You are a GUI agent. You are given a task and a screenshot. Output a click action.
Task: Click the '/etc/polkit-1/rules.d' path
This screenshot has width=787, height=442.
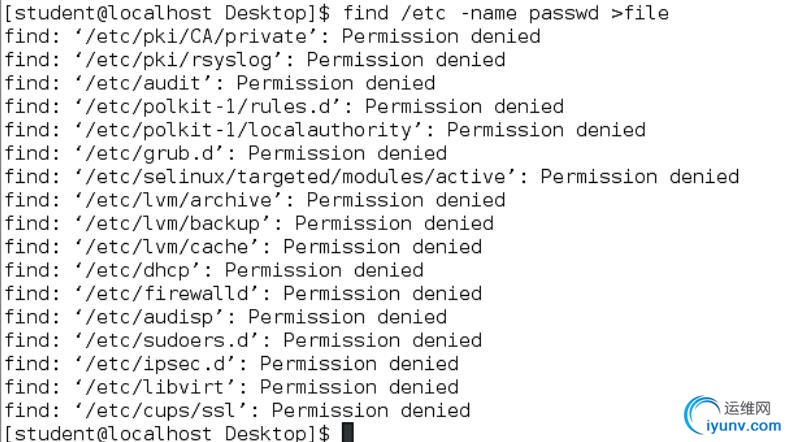(209, 107)
